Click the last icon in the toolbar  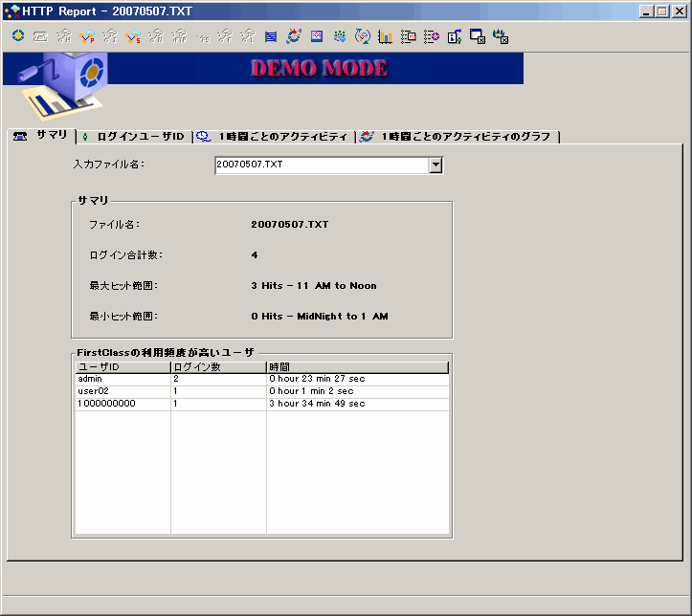coord(501,36)
